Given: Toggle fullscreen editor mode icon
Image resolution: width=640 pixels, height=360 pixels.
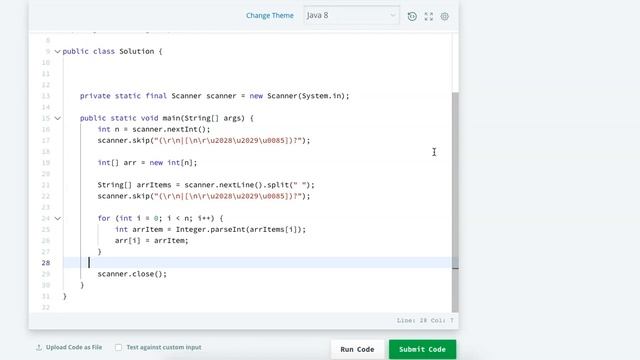Looking at the screenshot, I should 429,16.
